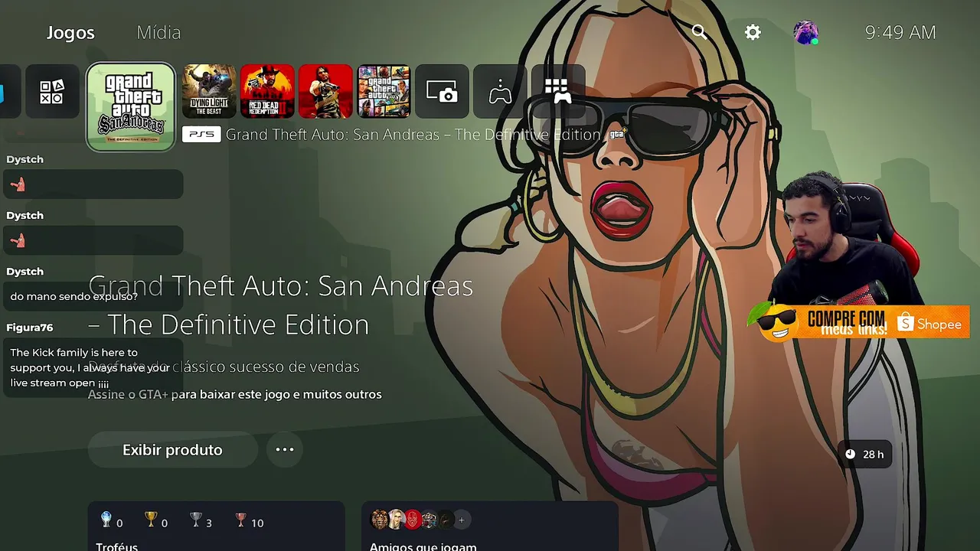Switch to the Mídia tab

pos(158,33)
